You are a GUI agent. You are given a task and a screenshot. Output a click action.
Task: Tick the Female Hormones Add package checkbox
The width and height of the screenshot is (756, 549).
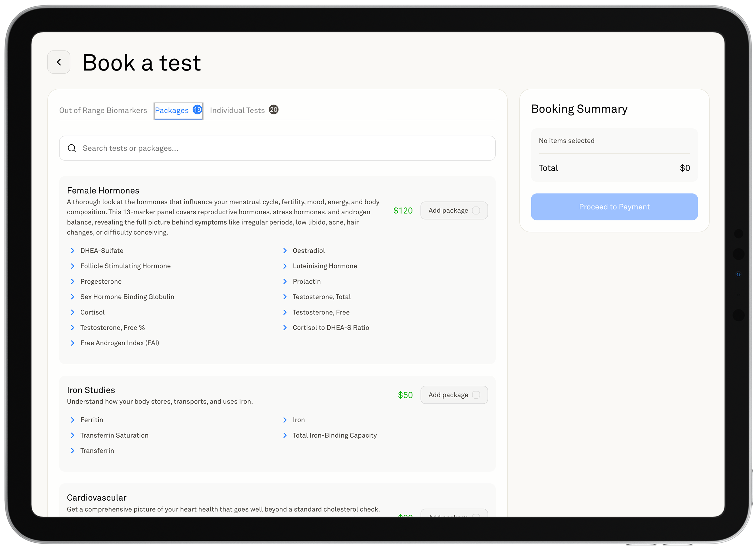pyautogui.click(x=476, y=210)
